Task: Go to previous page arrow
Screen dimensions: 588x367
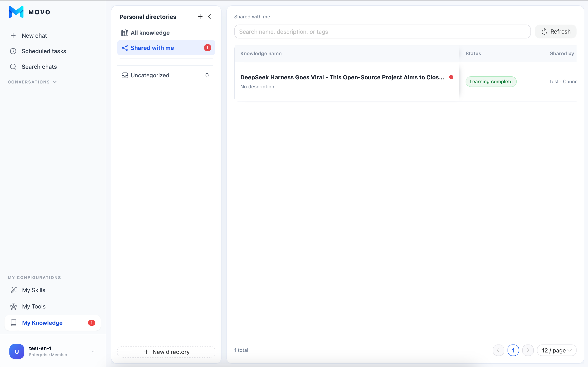Action: (x=498, y=350)
